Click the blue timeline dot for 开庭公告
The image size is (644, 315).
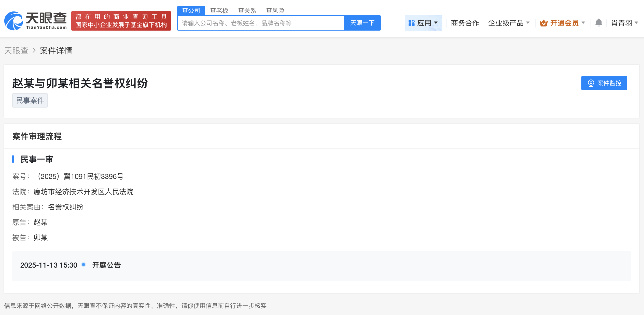[x=83, y=265]
